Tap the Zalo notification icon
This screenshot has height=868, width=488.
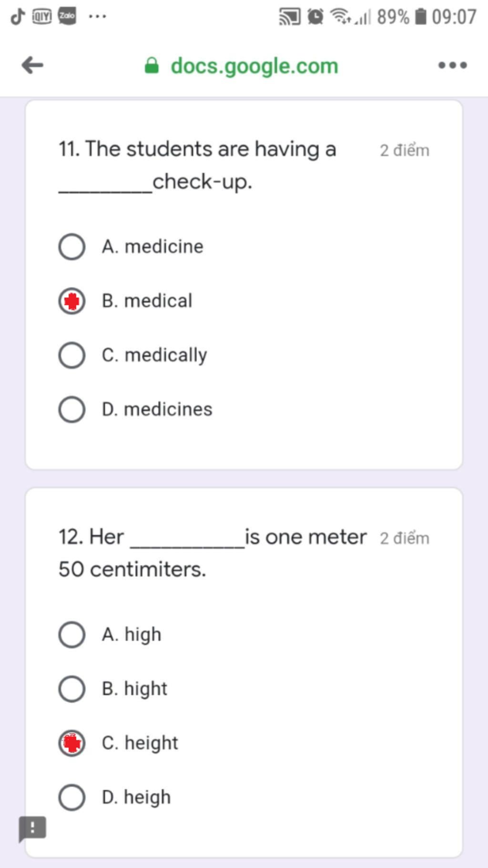(67, 16)
